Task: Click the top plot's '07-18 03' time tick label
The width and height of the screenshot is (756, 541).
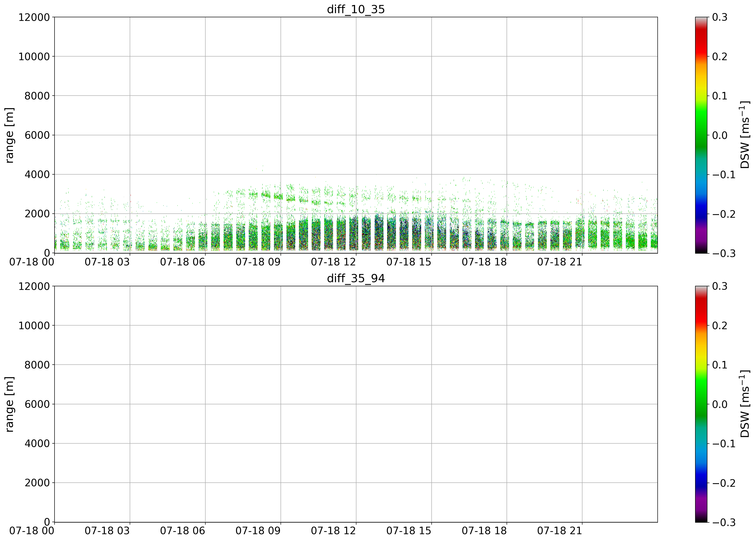Action: click(107, 262)
